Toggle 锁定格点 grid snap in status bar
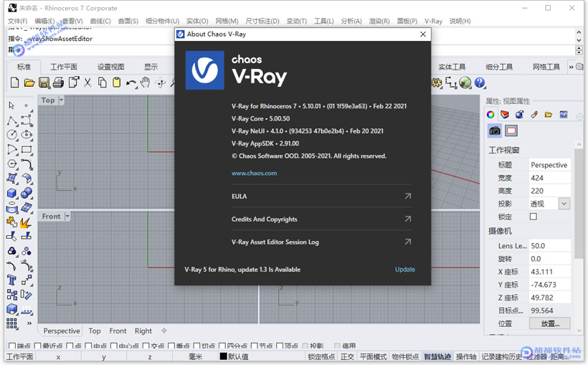 (321, 356)
